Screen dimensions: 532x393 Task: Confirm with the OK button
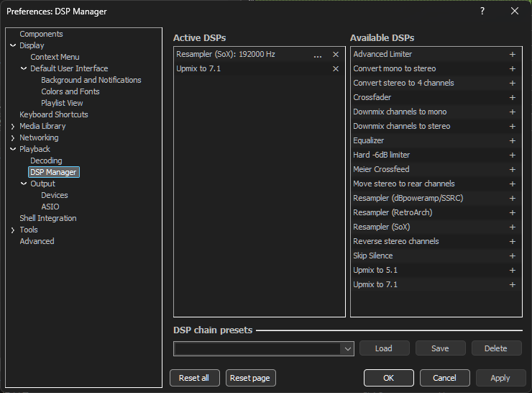pos(388,378)
